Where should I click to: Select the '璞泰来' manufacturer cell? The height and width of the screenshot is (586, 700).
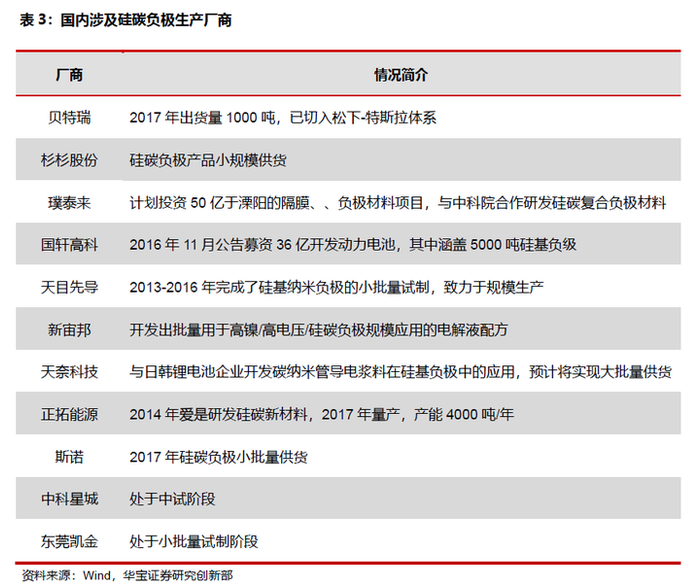click(69, 203)
